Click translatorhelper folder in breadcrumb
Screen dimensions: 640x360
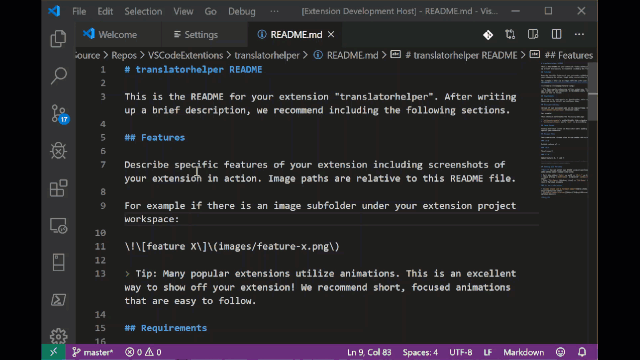point(267,55)
